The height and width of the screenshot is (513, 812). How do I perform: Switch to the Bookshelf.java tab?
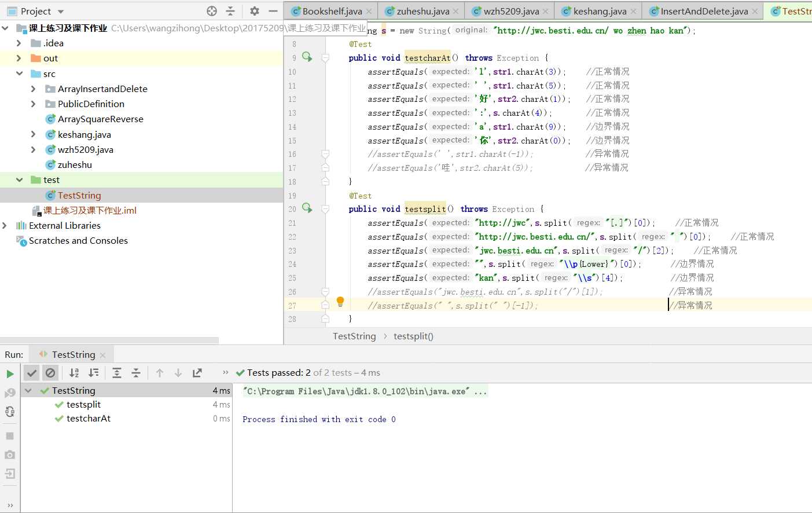tap(332, 11)
